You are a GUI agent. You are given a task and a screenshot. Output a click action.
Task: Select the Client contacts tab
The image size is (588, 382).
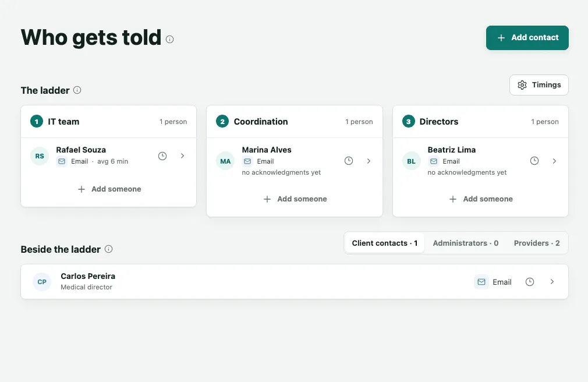(385, 243)
